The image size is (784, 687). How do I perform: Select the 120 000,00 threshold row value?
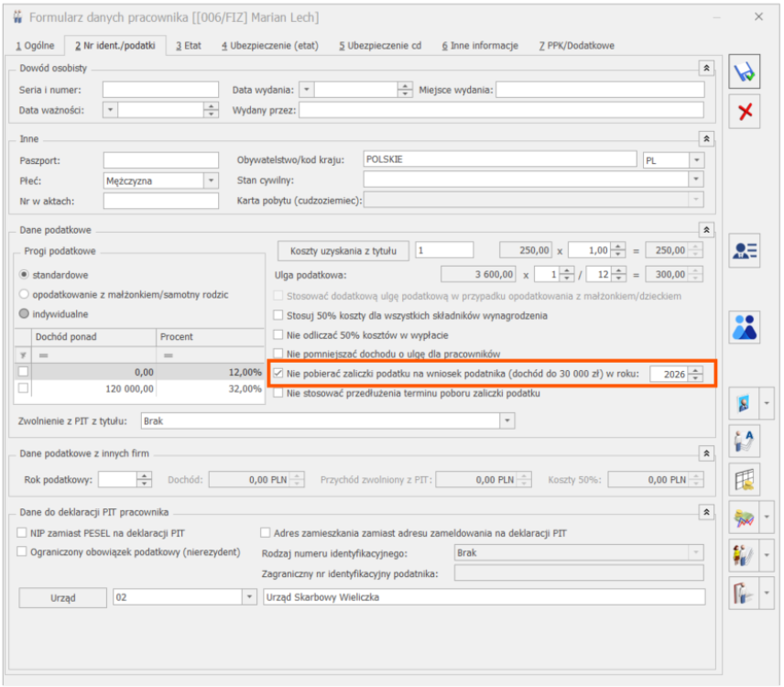point(129,388)
